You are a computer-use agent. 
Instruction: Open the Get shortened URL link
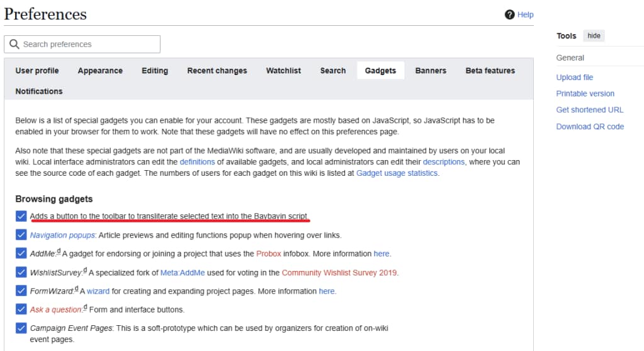(589, 110)
